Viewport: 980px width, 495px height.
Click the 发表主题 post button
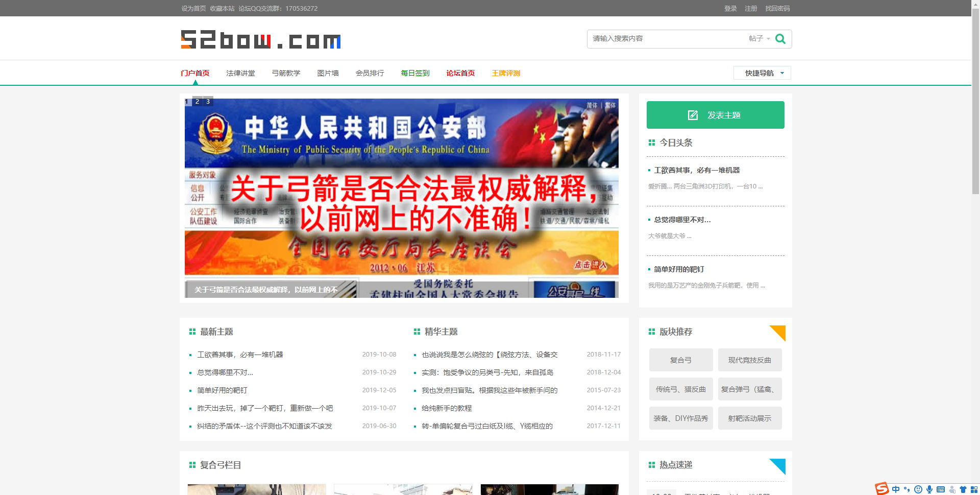[x=715, y=115]
